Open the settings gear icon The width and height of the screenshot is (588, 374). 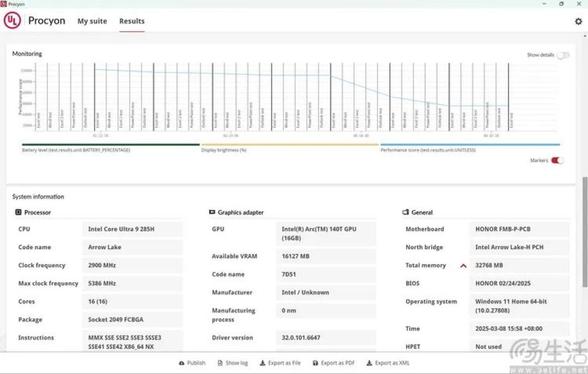tap(578, 21)
